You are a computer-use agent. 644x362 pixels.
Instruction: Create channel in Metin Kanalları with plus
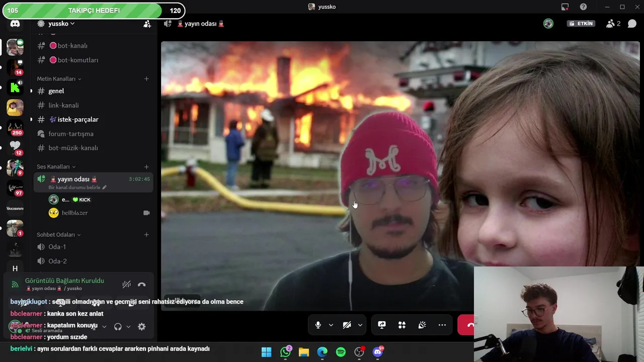[146, 79]
